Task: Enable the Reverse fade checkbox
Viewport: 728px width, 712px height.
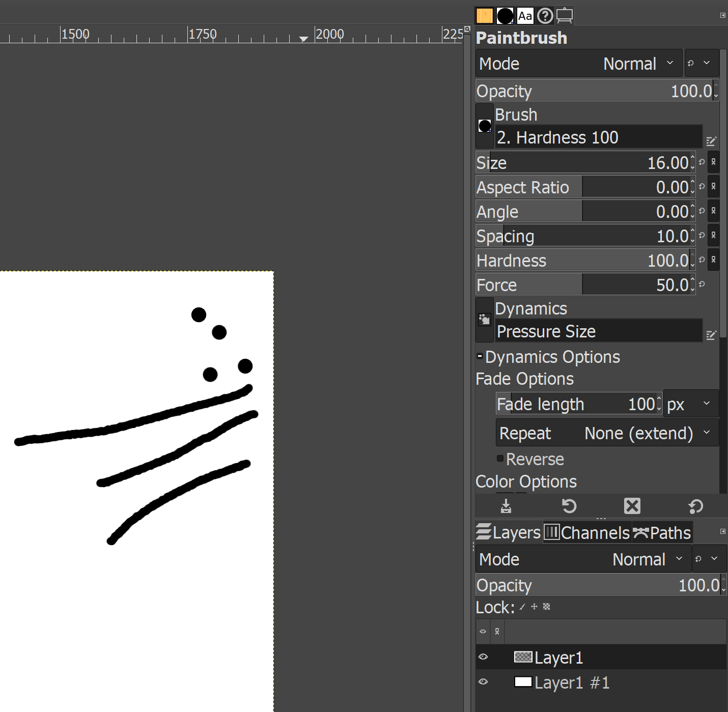Action: [500, 459]
